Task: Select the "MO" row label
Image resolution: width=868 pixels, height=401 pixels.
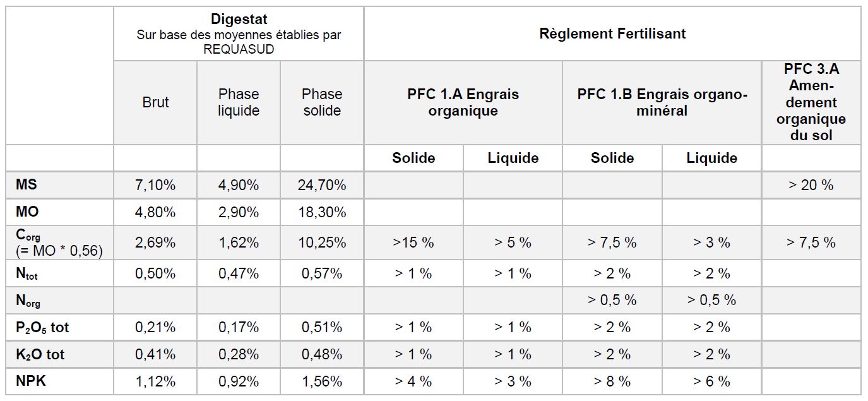Action: (27, 212)
